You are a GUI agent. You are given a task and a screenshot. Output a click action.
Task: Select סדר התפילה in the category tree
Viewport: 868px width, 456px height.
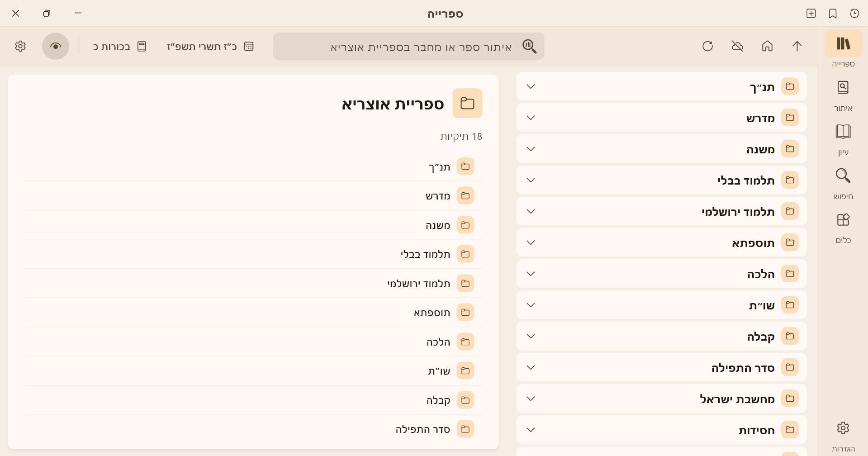pyautogui.click(x=661, y=367)
